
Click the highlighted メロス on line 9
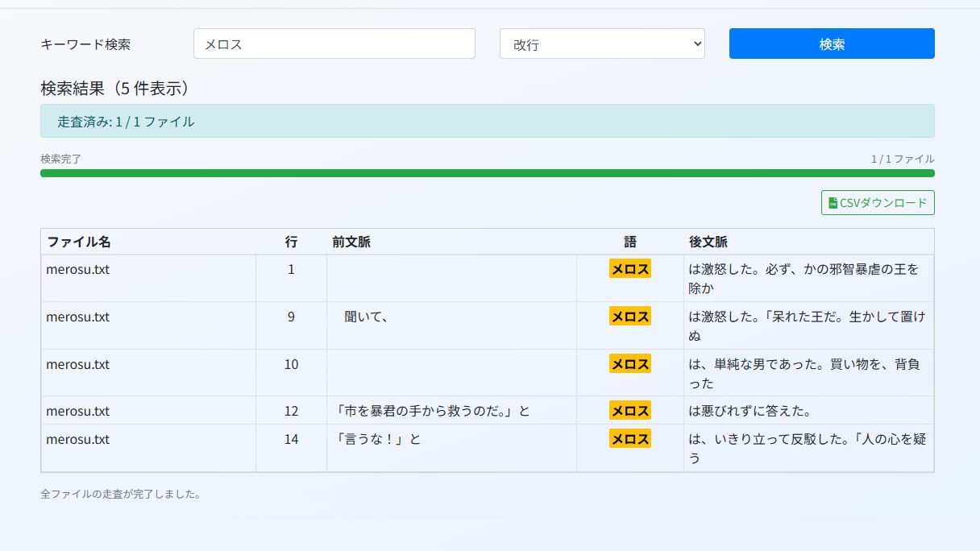tap(630, 316)
